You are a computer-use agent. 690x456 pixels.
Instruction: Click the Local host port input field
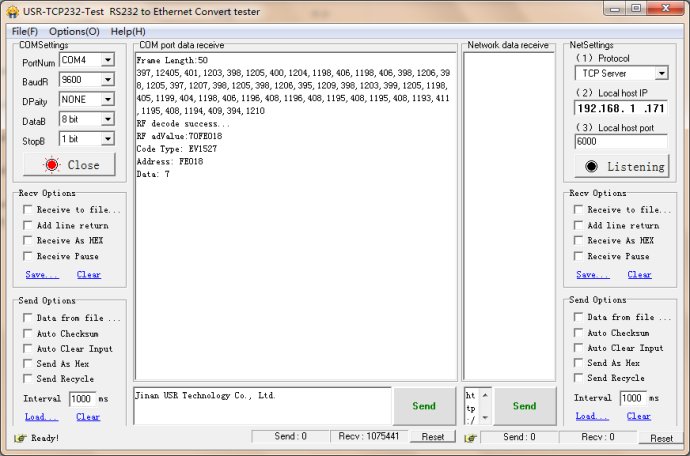[620, 142]
